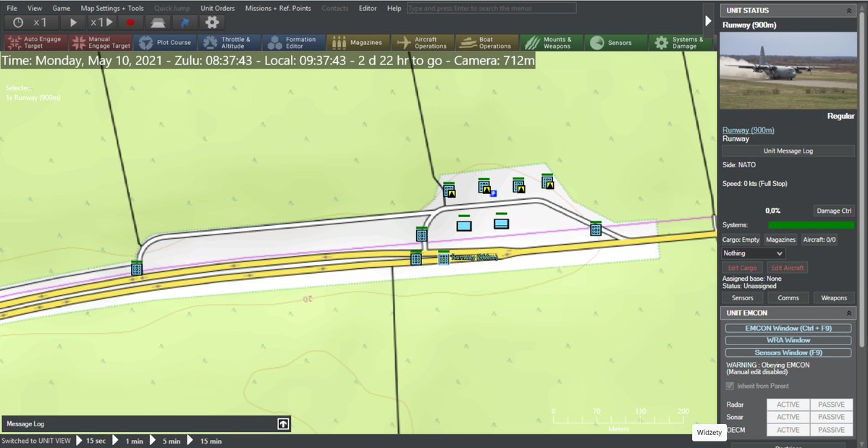
Task: Click the Edit Aircraft button
Action: click(x=787, y=268)
